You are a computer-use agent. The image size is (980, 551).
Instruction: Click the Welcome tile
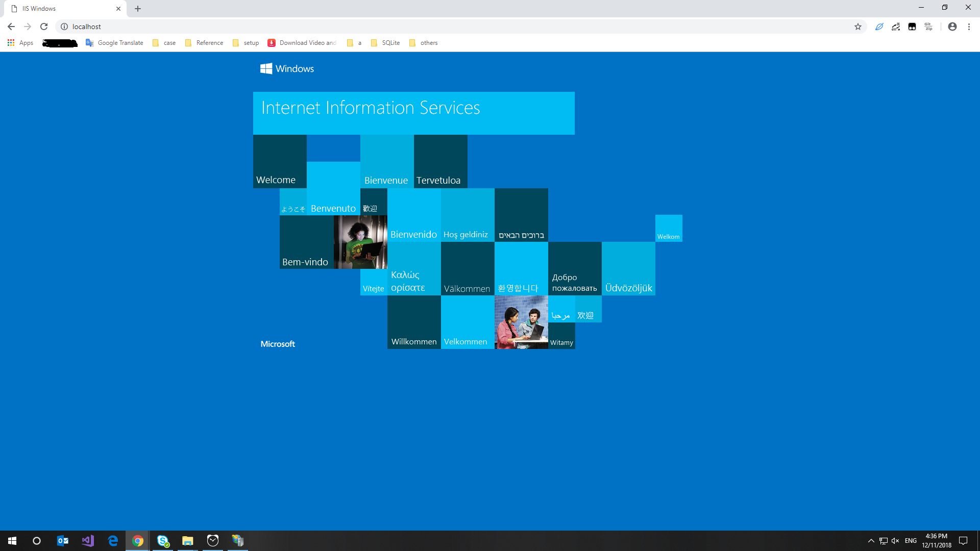click(280, 161)
